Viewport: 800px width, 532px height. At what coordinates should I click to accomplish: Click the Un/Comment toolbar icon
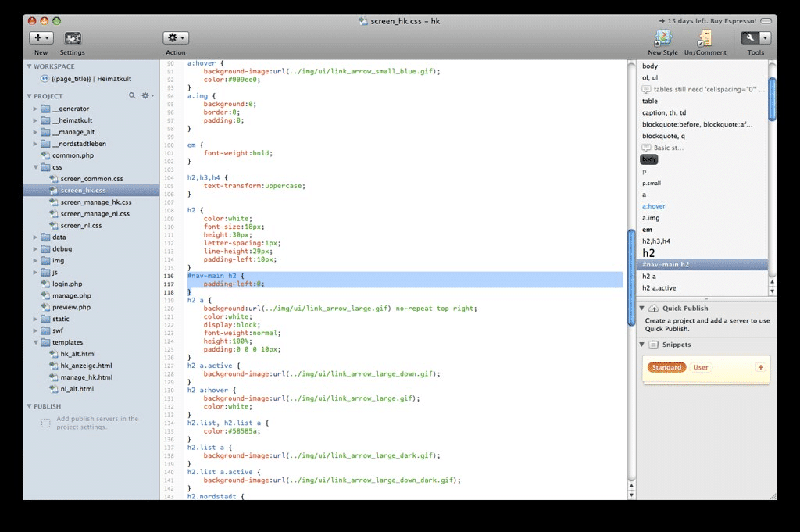(x=704, y=38)
